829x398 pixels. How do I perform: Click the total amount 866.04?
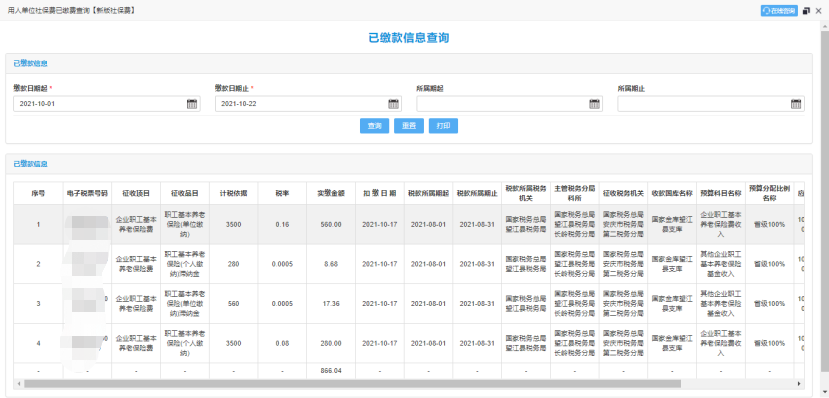(331, 371)
